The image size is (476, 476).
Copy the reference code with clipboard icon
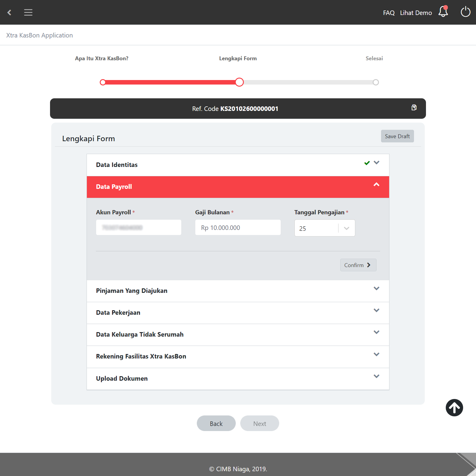tap(414, 108)
